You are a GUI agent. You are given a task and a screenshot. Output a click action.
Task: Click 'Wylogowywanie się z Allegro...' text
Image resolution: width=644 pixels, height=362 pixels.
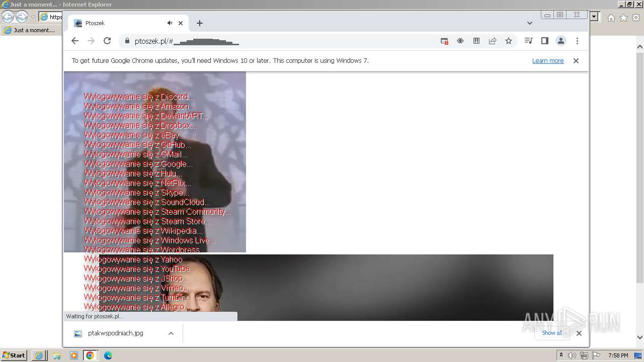pos(137,307)
